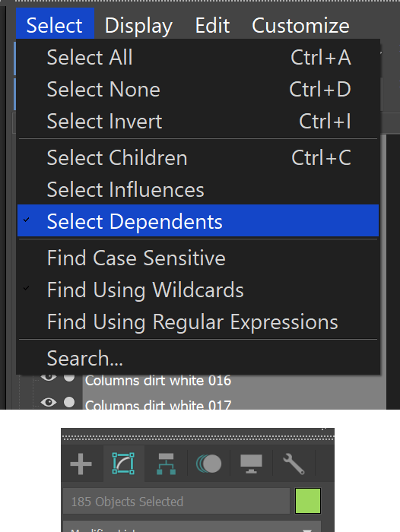
Task: Click the 185 Objects Selected name field
Action: point(176,501)
